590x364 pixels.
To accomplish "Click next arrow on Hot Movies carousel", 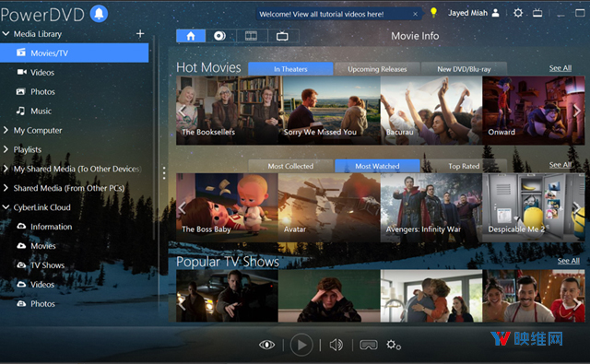I will [x=577, y=111].
